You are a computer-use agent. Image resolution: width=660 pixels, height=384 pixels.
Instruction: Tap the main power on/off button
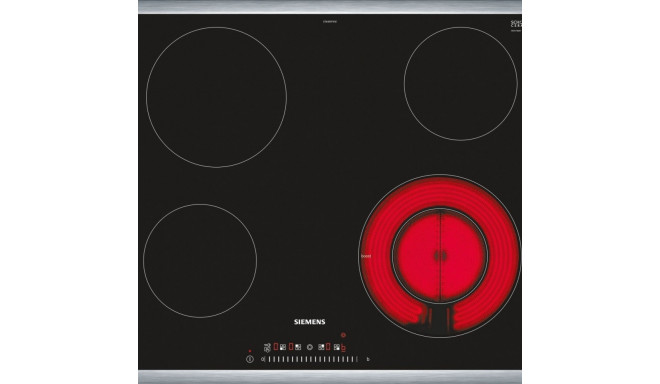[x=250, y=359]
